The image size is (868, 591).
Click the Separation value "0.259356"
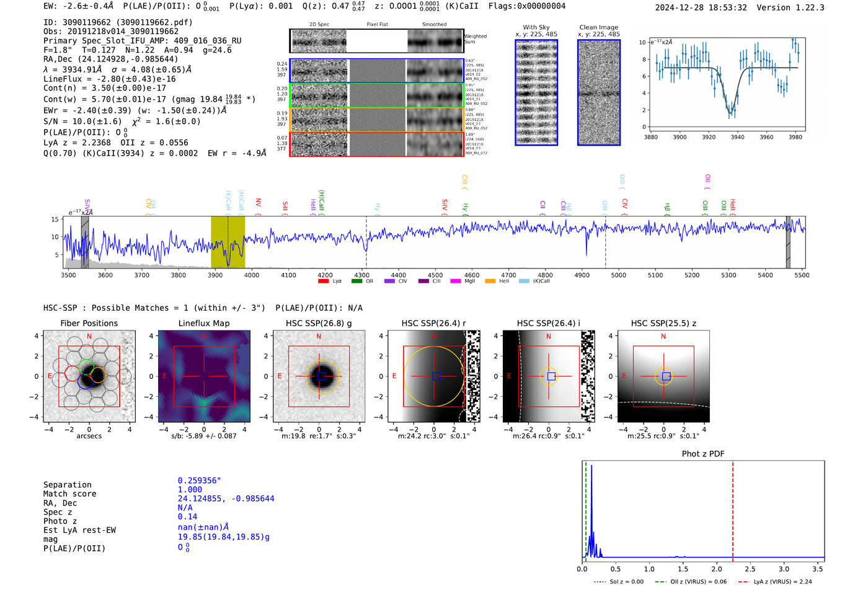coord(197,481)
